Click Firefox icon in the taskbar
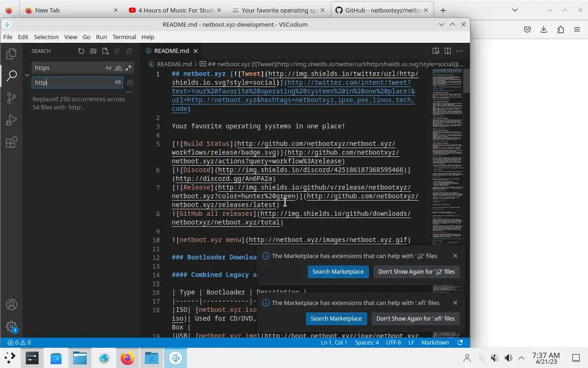Image resolution: width=588 pixels, height=368 pixels. coord(127,358)
